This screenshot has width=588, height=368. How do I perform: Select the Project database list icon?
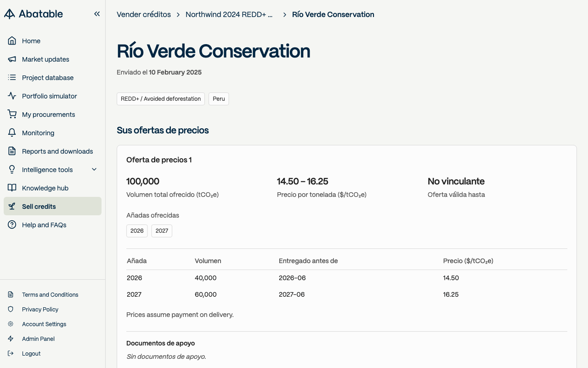coord(12,78)
